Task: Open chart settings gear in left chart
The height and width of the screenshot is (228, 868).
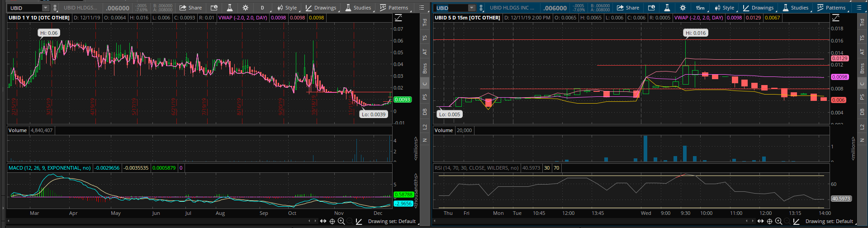Action: coord(245,8)
